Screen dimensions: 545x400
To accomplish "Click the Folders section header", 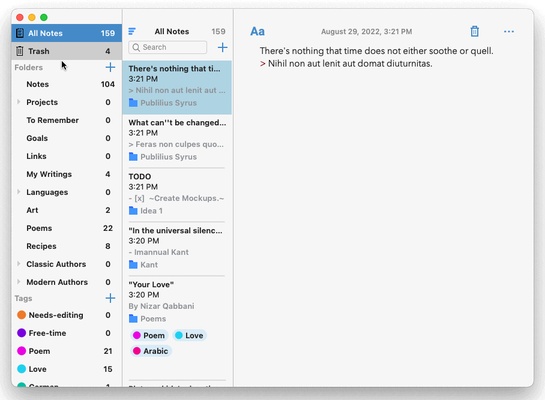I will click(29, 67).
